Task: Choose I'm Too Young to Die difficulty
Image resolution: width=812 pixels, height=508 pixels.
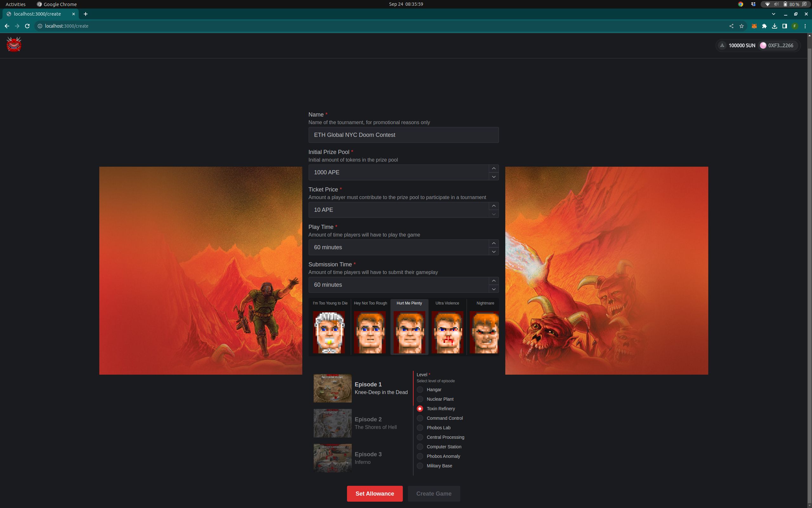Action: [330, 327]
